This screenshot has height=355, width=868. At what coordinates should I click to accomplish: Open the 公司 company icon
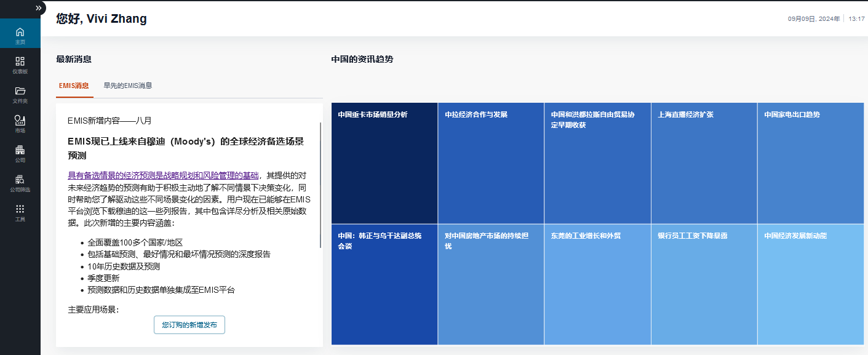click(x=20, y=153)
